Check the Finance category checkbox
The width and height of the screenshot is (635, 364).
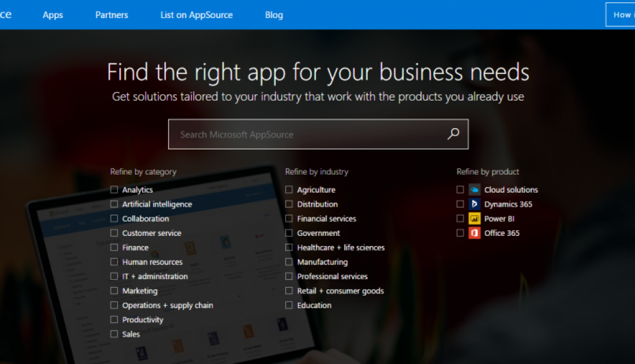click(x=114, y=247)
